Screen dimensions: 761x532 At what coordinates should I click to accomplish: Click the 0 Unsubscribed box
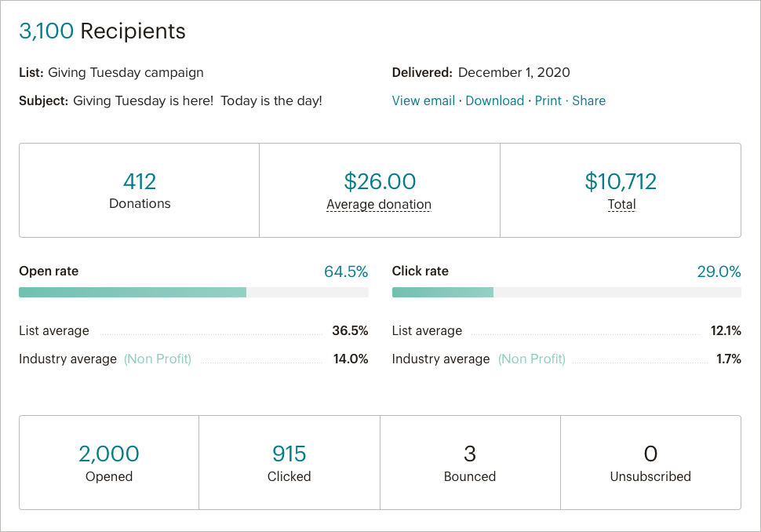coord(650,462)
